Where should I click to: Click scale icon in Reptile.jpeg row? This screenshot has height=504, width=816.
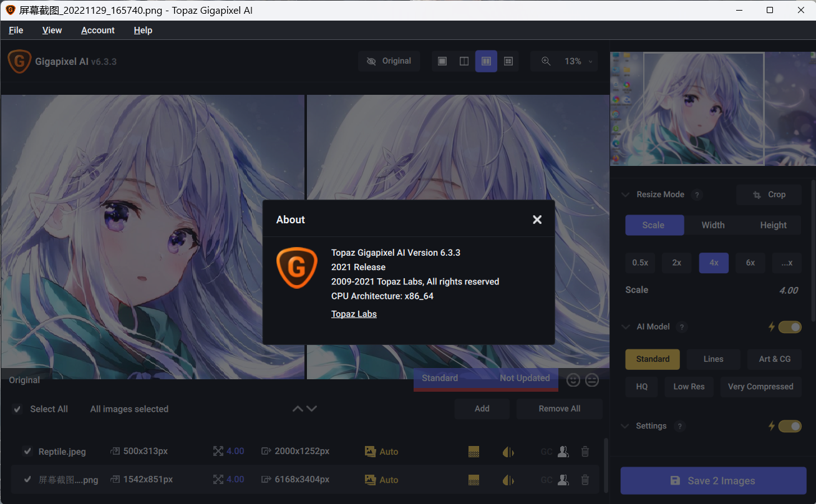(x=218, y=451)
